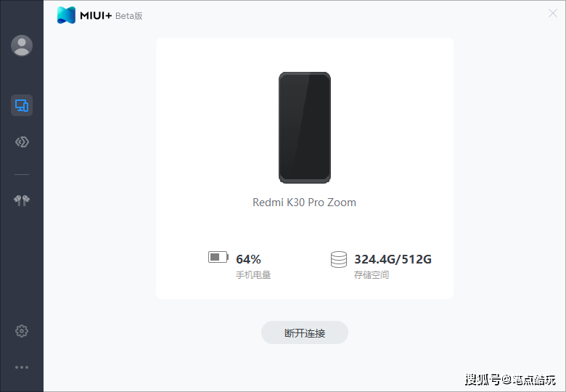Click the MIUI+ logo icon
Viewport: 566px width, 392px height.
67,15
